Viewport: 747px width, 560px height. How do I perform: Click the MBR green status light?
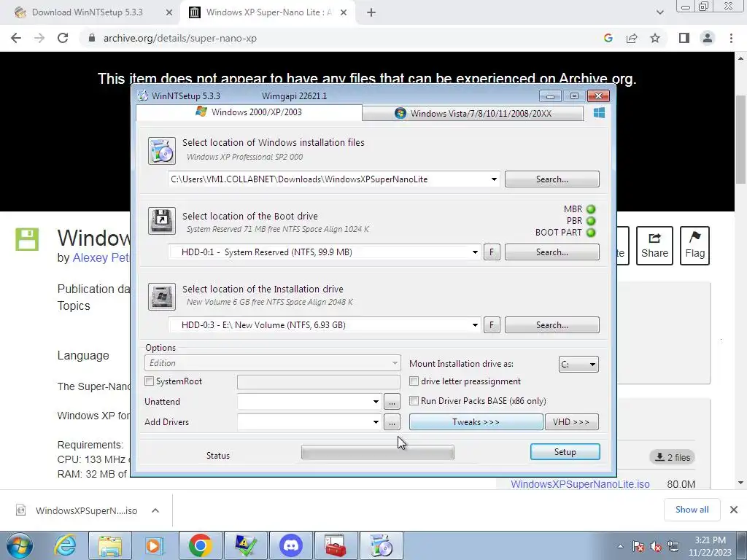(x=591, y=209)
